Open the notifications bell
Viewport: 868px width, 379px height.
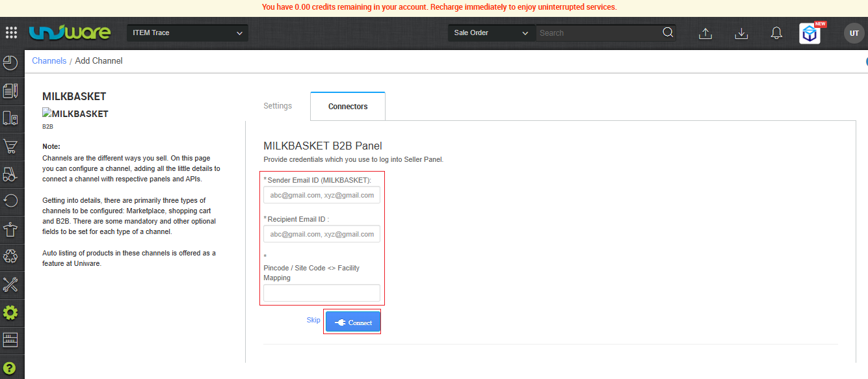pos(776,33)
